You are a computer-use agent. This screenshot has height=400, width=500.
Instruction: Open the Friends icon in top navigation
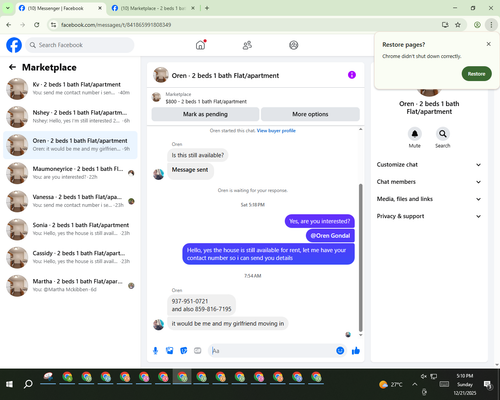247,45
